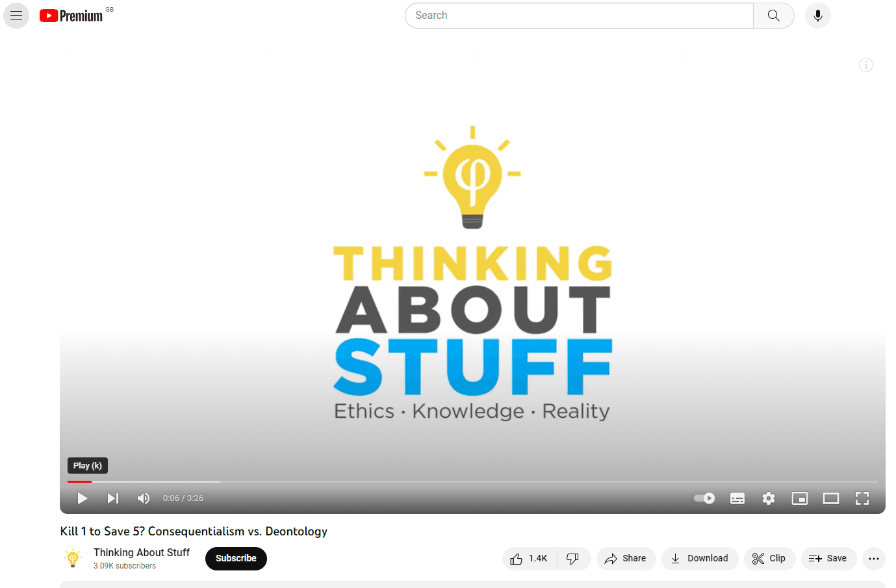Viewport: 896px width, 588px height.
Task: Subscribe to the Thinking About Stuff channel
Action: (x=236, y=559)
